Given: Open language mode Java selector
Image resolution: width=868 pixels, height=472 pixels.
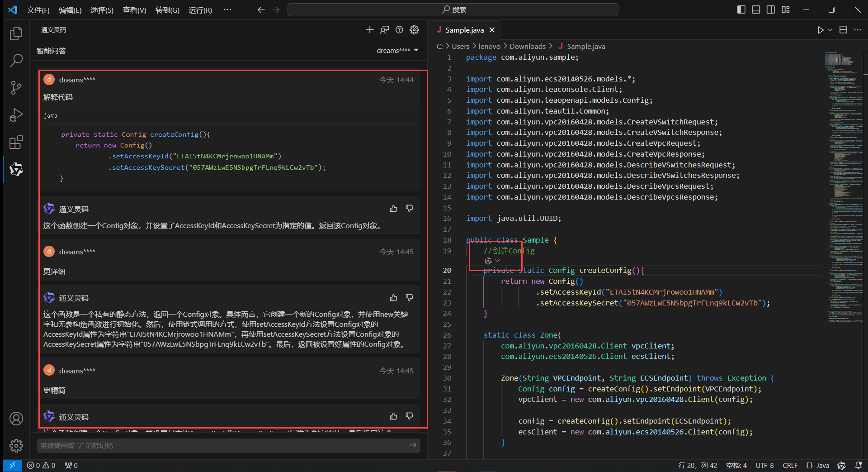Looking at the screenshot, I should tap(823, 465).
